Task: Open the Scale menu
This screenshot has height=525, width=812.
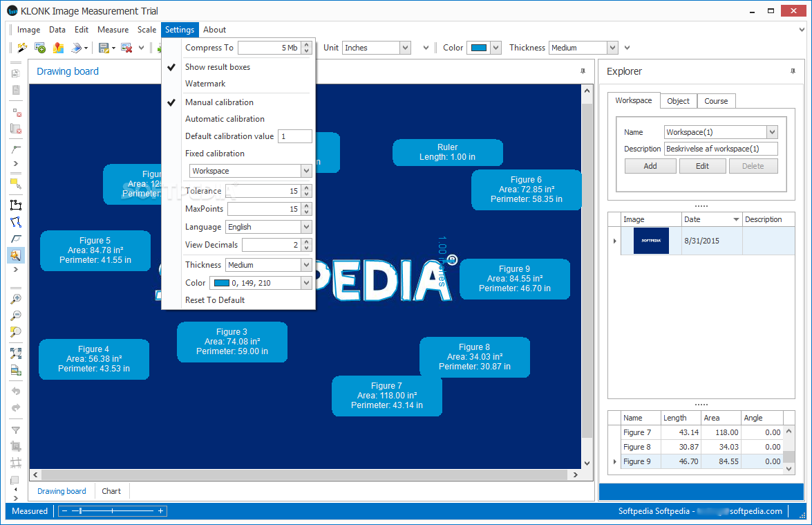Action: 147,30
